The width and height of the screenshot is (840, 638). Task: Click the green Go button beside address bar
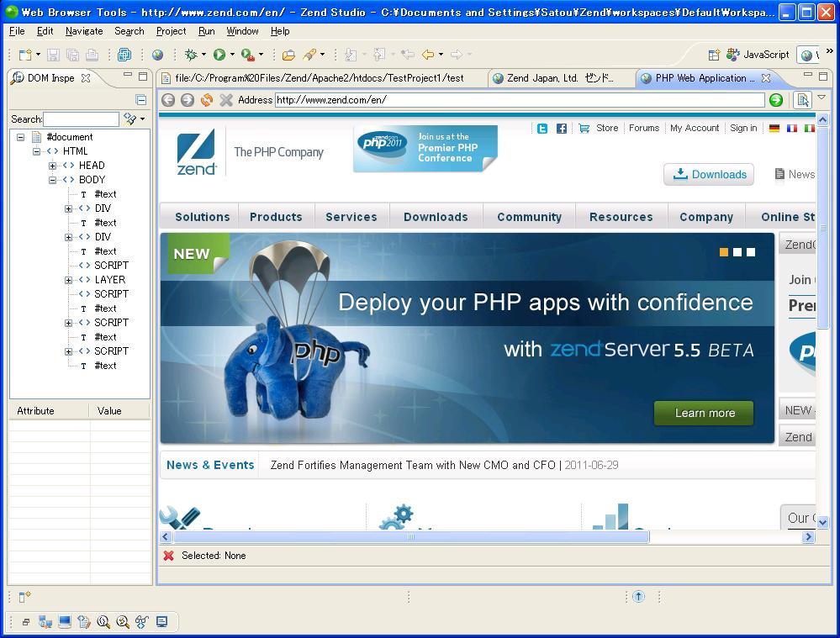[776, 100]
